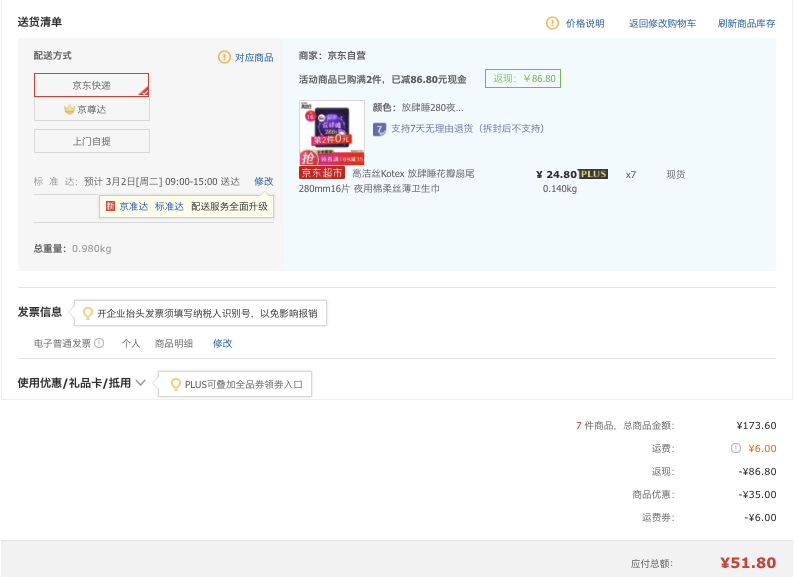Click 个人 invoice header text

click(131, 344)
